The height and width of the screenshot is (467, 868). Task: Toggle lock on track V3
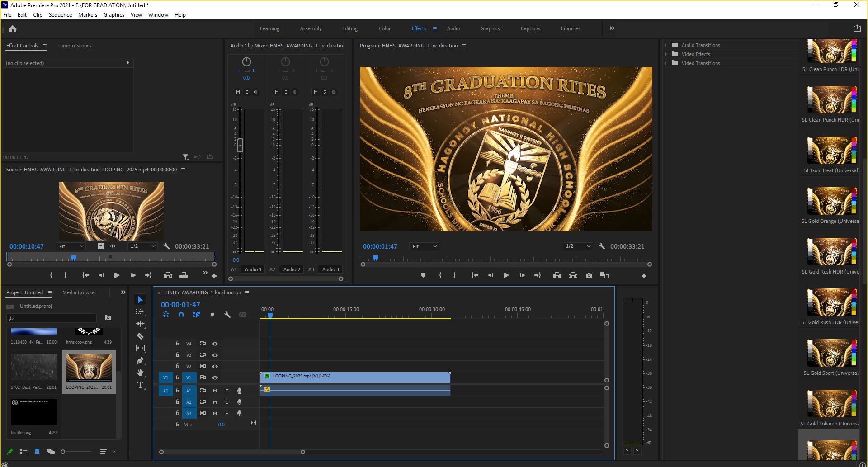tap(178, 355)
